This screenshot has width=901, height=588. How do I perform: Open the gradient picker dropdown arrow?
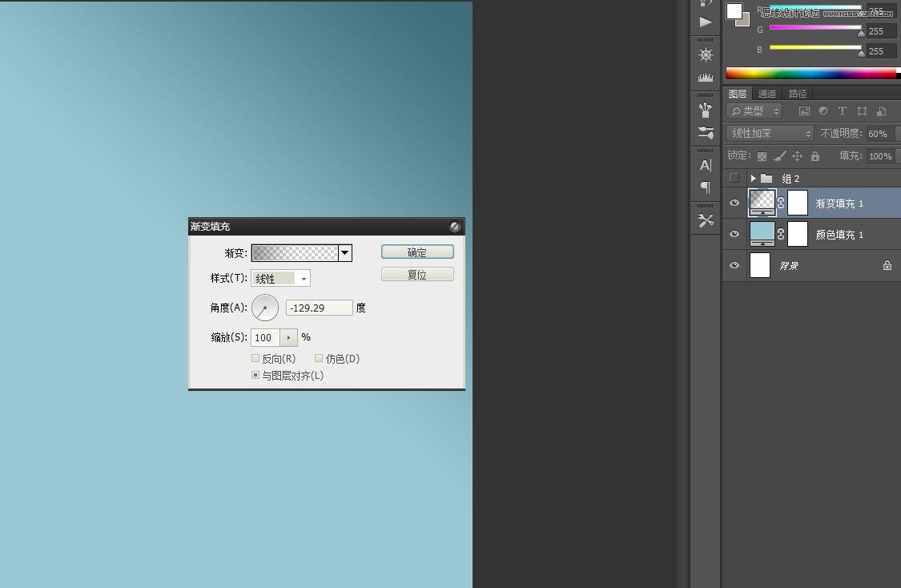(x=345, y=253)
